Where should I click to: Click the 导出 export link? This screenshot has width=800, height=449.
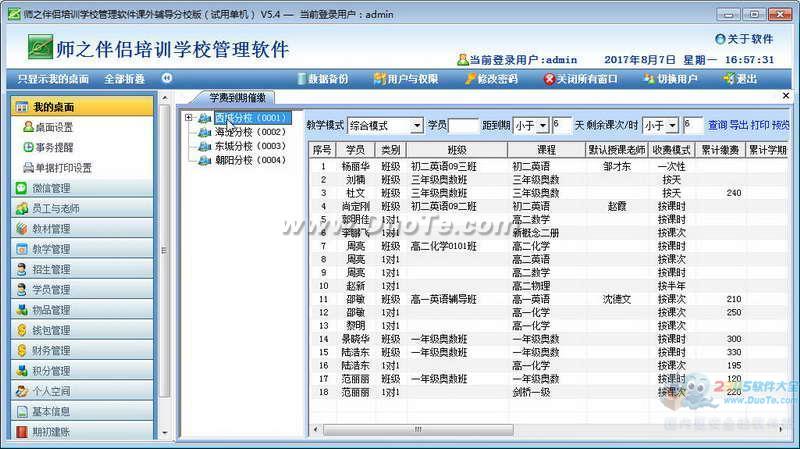click(x=739, y=125)
